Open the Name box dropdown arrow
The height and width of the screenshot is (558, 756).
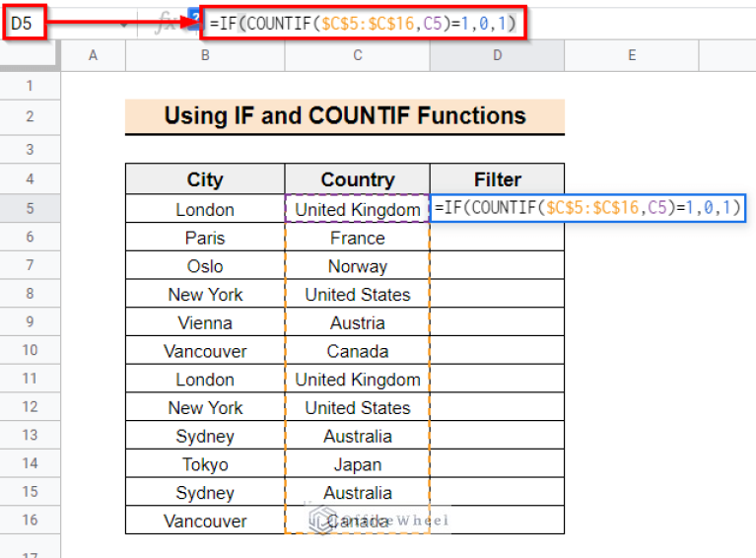point(124,24)
